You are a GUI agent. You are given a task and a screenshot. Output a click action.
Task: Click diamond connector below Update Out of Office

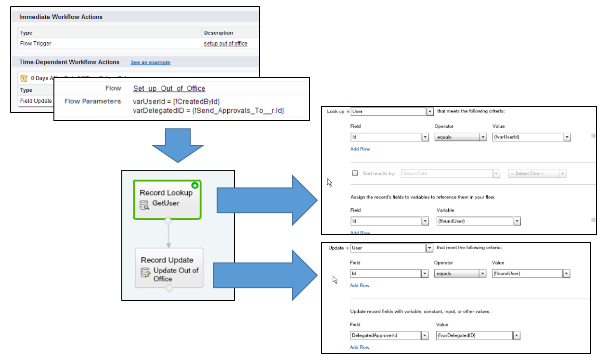[168, 289]
